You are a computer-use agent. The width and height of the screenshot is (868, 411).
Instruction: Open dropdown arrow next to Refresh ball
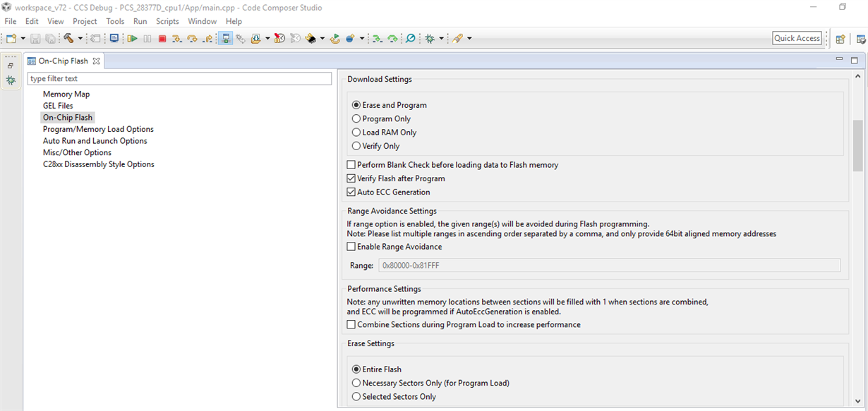362,39
